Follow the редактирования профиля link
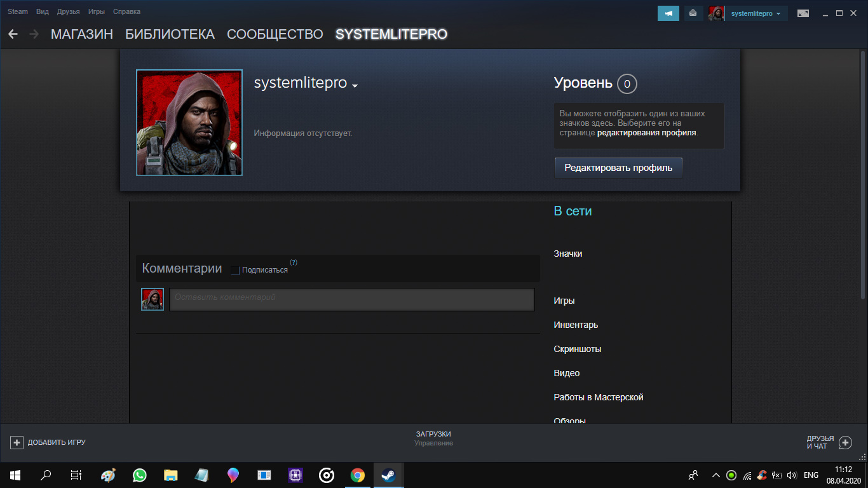The width and height of the screenshot is (868, 488). pyautogui.click(x=647, y=133)
